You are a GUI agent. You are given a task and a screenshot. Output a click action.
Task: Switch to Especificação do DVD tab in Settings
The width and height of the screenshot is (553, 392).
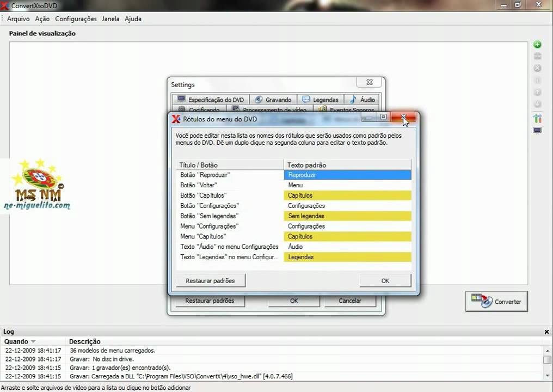tap(211, 100)
